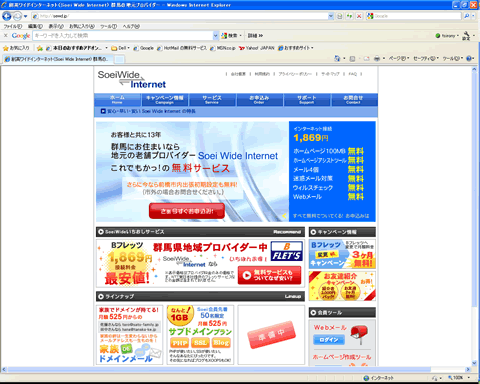Select the Soei Wide Internet browser tab
The image size is (480, 384).
(x=59, y=59)
